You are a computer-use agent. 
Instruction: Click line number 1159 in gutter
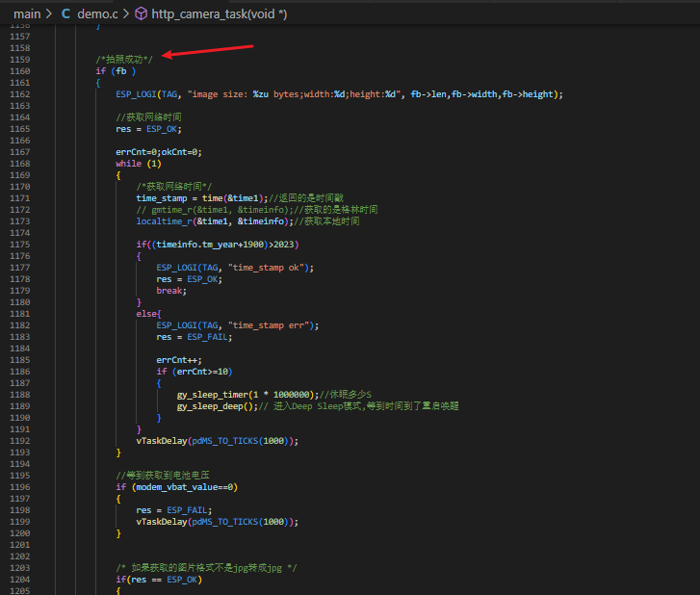pyautogui.click(x=20, y=60)
